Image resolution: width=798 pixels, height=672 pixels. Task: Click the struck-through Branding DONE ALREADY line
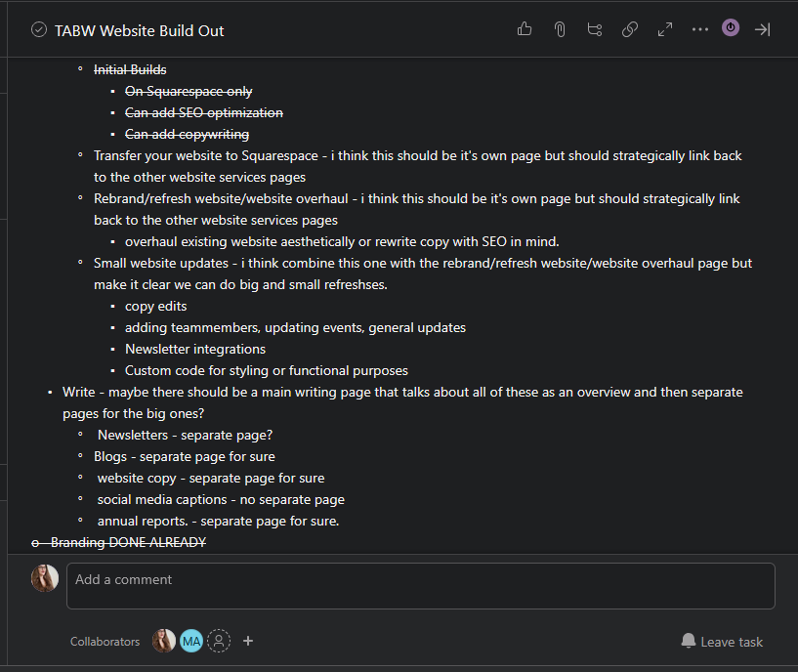pos(118,542)
